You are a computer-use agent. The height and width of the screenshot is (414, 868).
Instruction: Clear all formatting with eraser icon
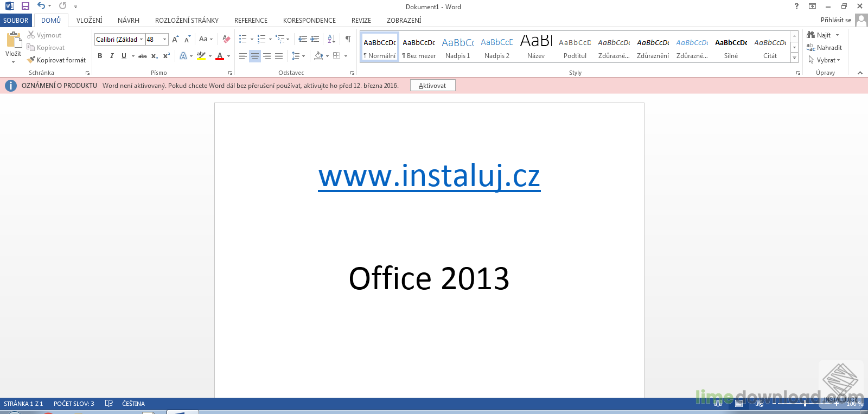tap(227, 40)
